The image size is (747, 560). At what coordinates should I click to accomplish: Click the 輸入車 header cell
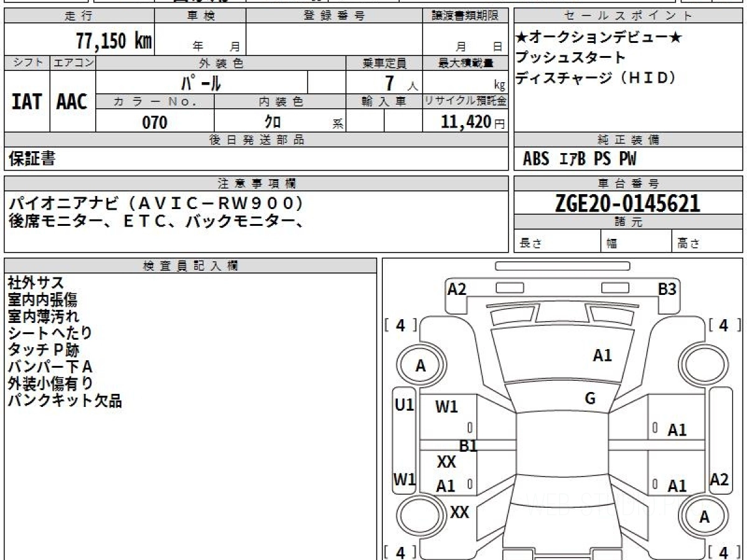[x=384, y=101]
